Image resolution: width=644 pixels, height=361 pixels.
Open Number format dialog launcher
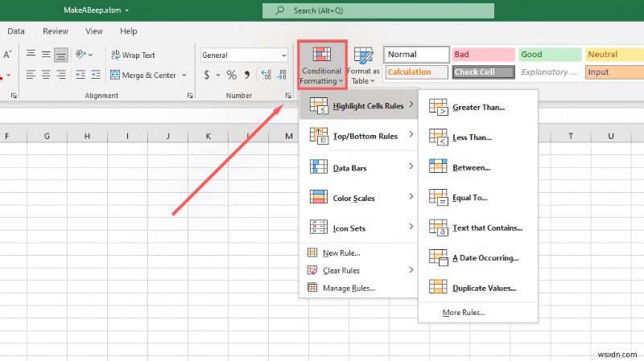point(288,96)
